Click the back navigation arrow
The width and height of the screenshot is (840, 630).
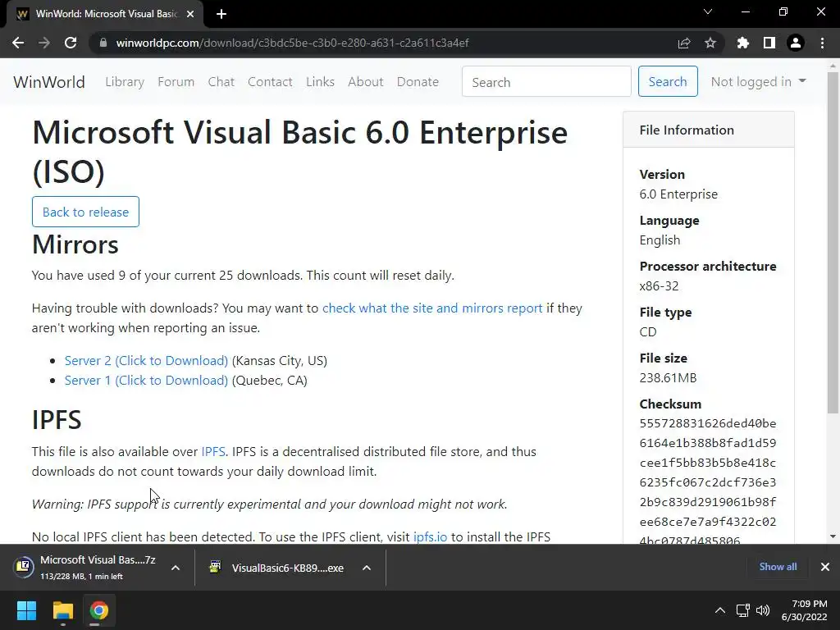[18, 43]
